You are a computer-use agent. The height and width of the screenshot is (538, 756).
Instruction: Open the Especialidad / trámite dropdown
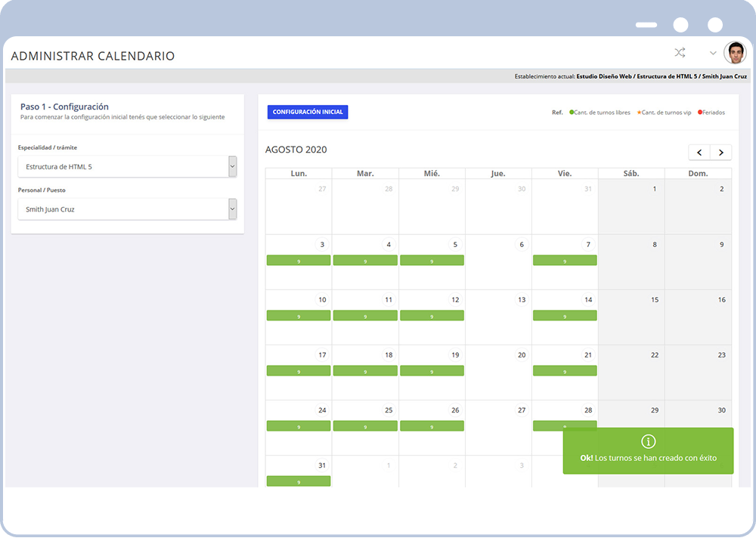coord(126,166)
